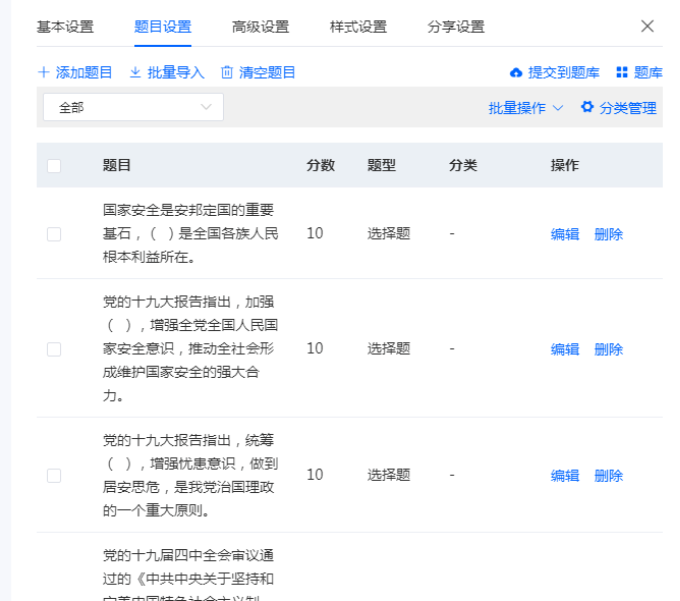The height and width of the screenshot is (601, 680).
Task: Click the 分数 column header
Action: coord(320,165)
